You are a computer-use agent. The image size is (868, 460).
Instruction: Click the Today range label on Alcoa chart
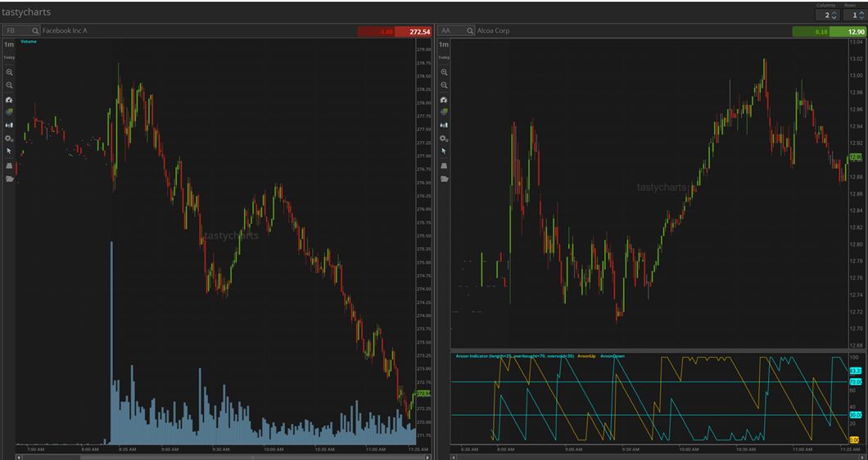(x=444, y=57)
